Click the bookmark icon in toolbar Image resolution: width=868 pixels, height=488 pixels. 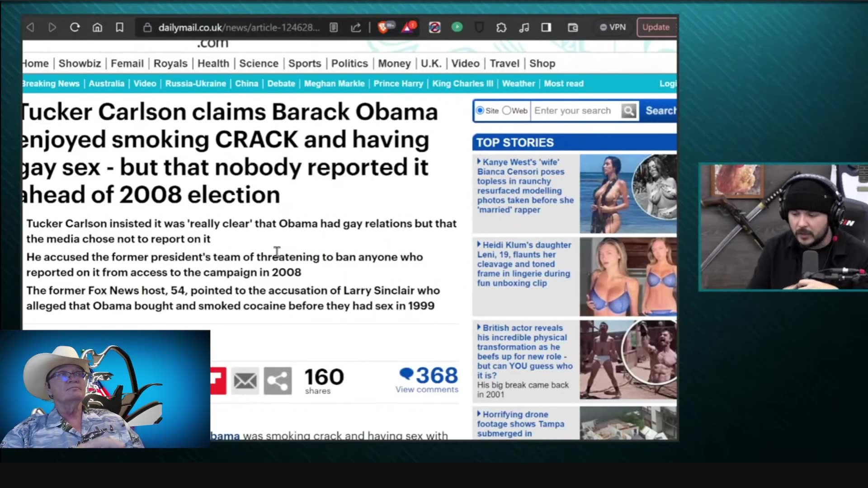click(119, 28)
